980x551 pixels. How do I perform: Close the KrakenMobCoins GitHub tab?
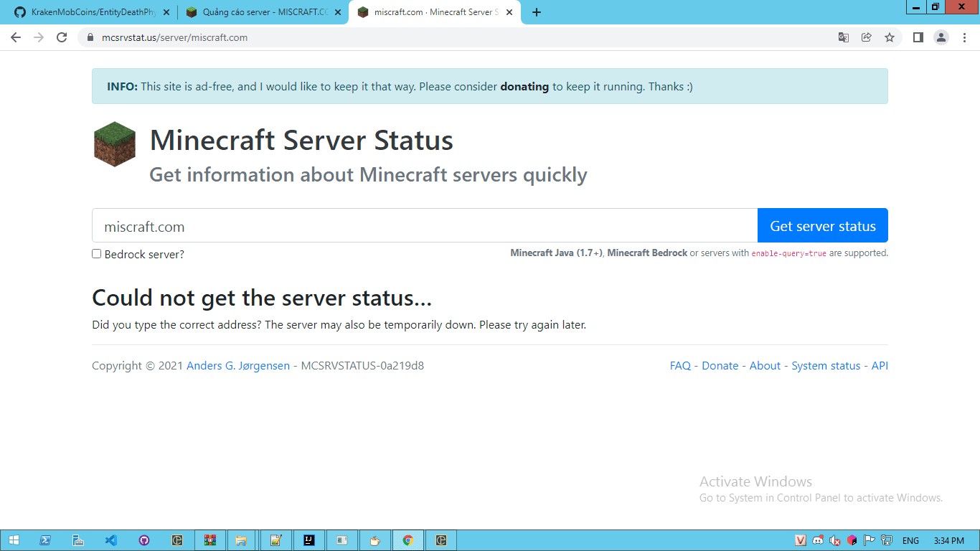166,12
